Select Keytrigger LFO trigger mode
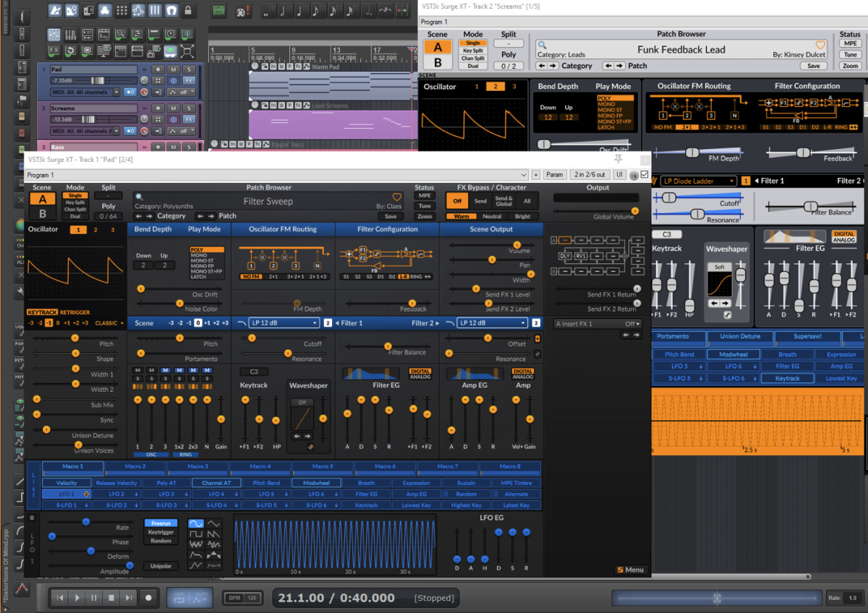868x613 pixels. [160, 532]
